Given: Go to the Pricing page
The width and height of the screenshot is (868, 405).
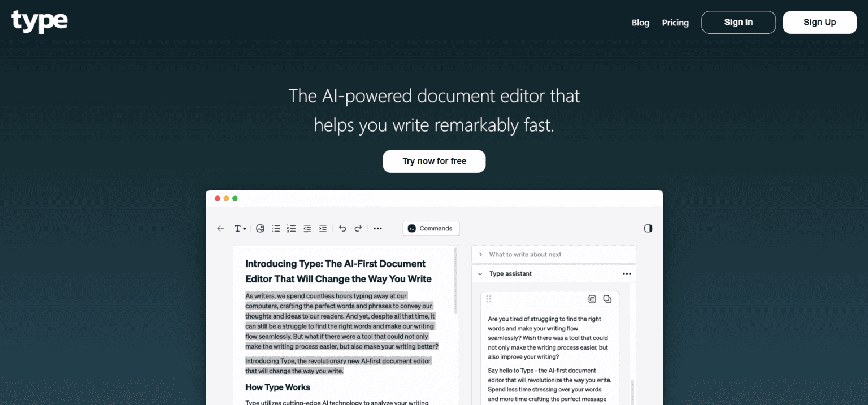Looking at the screenshot, I should pyautogui.click(x=675, y=23).
